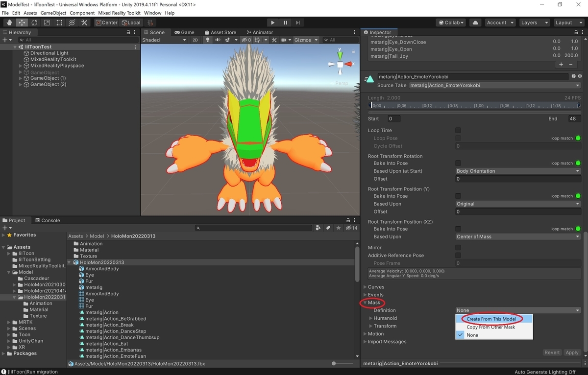Switch to the Animator tab
588x375 pixels.
coord(259,32)
